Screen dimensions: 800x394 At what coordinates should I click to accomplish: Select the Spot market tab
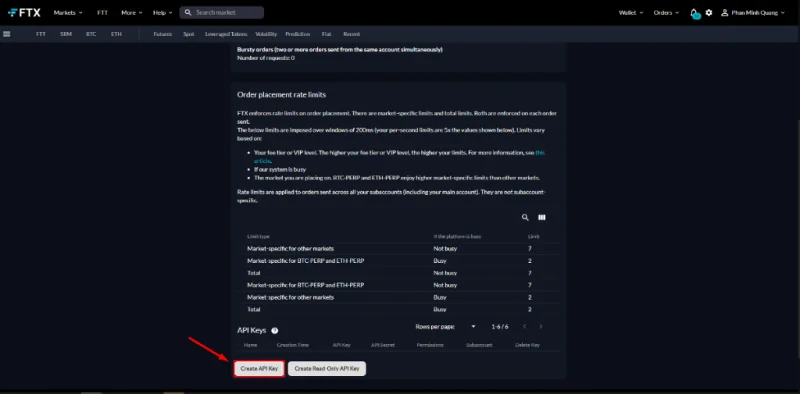[x=189, y=34]
